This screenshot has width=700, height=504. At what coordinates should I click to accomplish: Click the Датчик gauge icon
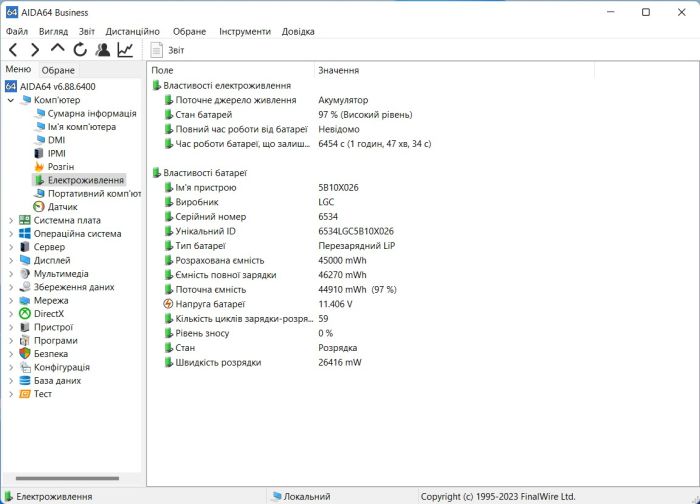pos(39,207)
